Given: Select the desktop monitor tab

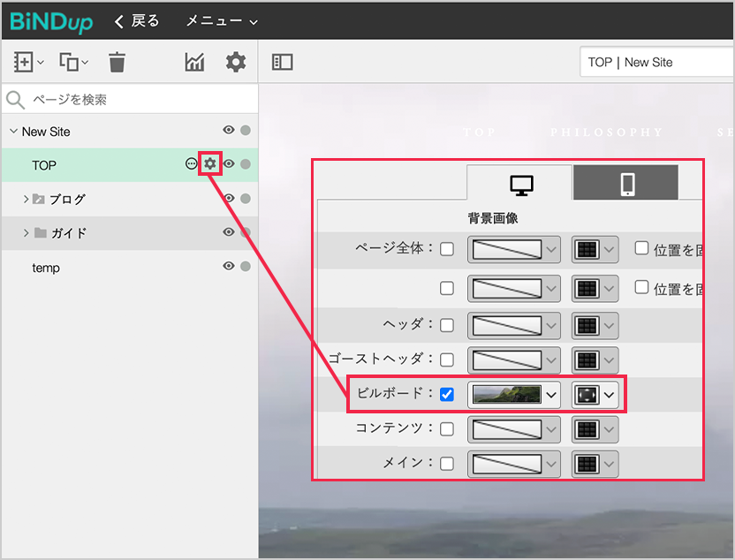Looking at the screenshot, I should [x=521, y=184].
